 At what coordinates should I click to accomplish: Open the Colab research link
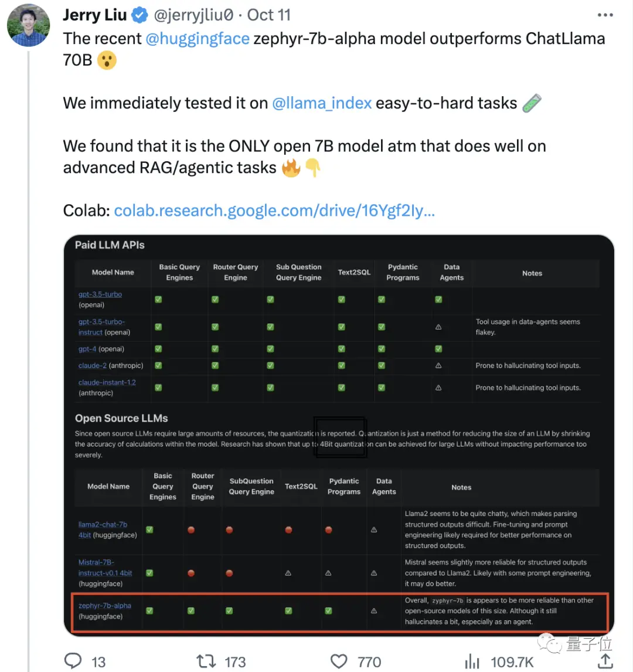pyautogui.click(x=274, y=211)
